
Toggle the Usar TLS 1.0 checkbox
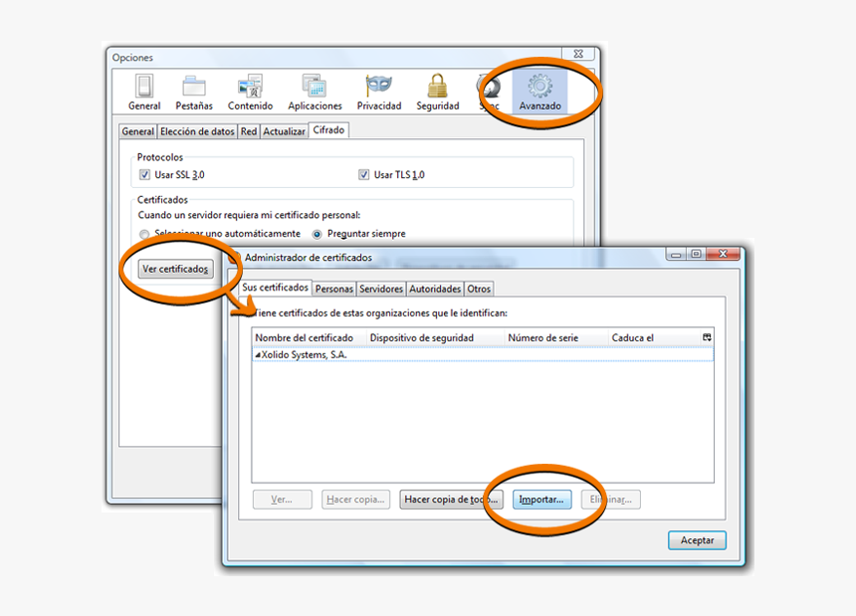coord(363,174)
